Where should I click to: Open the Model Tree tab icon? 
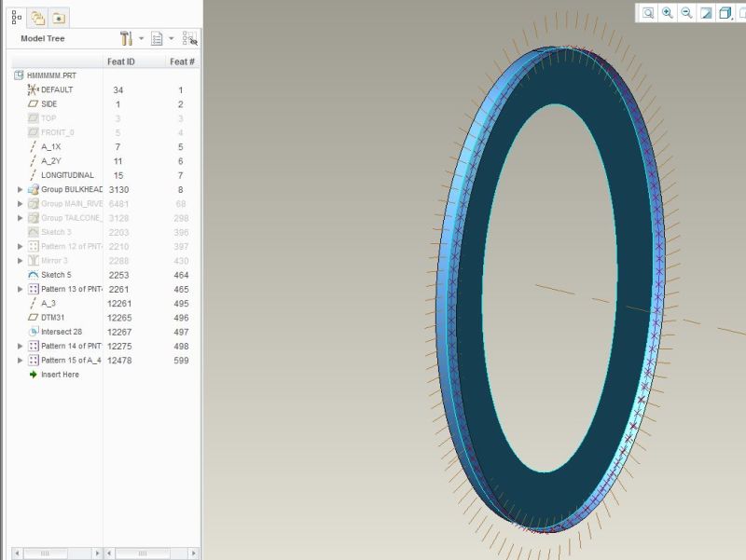pyautogui.click(x=17, y=18)
